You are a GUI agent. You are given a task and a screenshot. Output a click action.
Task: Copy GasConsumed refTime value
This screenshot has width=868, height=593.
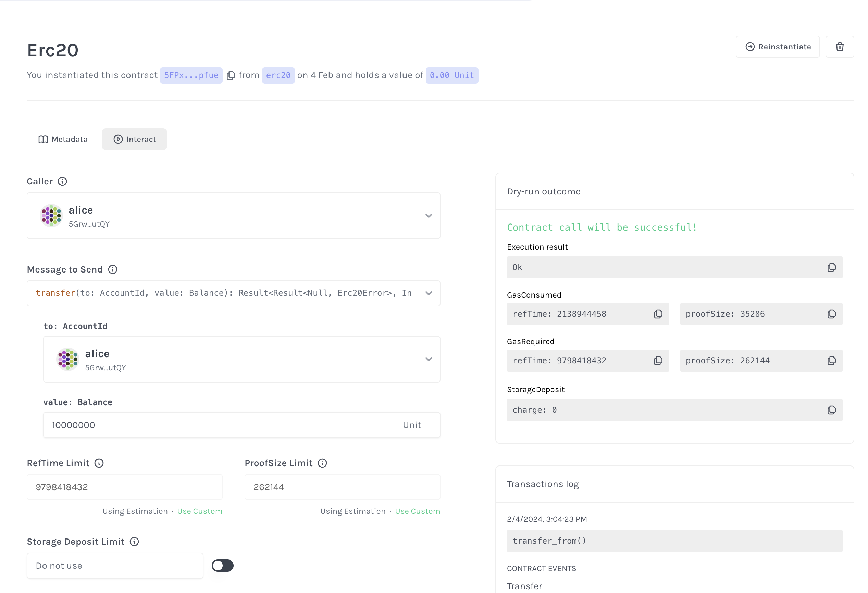(x=658, y=314)
